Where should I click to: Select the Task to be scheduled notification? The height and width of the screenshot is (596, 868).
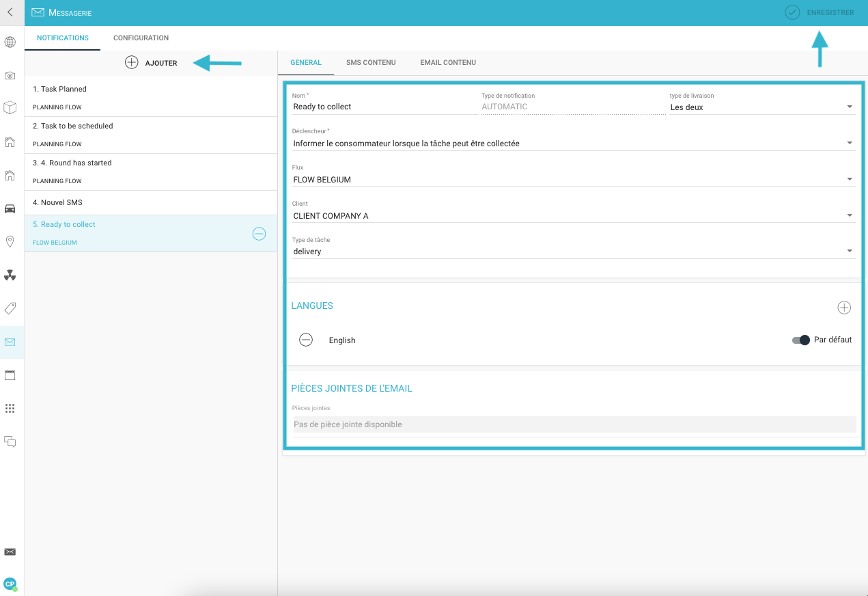[151, 135]
